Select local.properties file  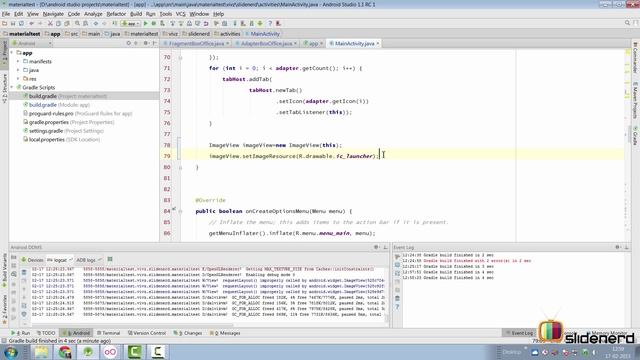[x=61, y=140]
